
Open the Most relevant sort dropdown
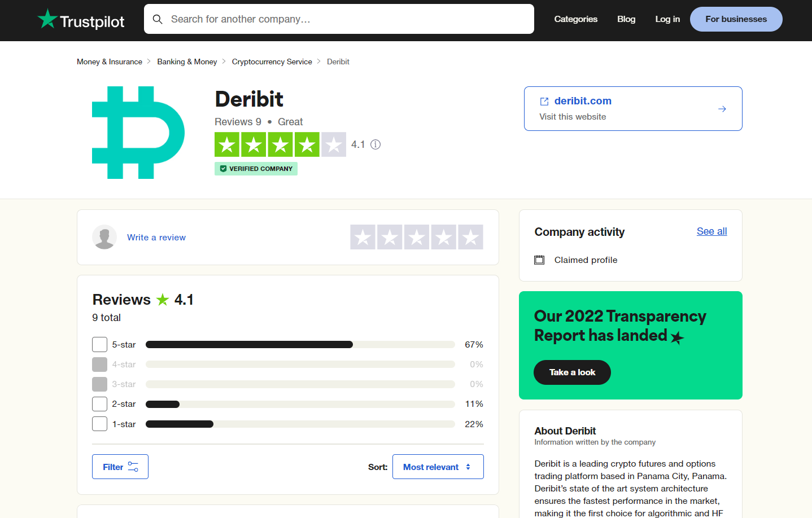[438, 467]
